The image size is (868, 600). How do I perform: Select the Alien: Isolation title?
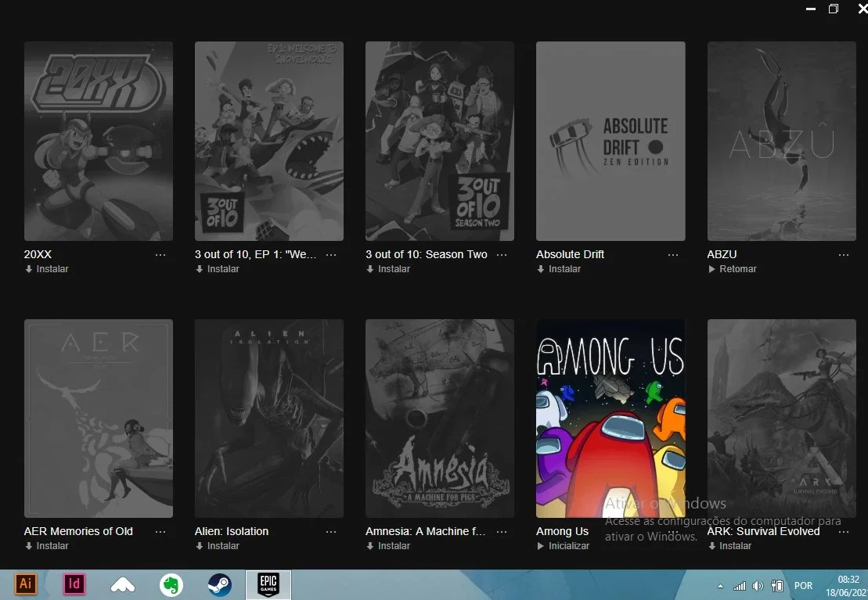click(232, 531)
